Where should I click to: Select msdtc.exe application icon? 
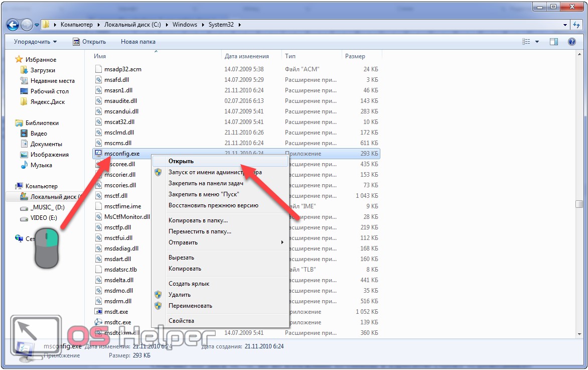pyautogui.click(x=98, y=322)
